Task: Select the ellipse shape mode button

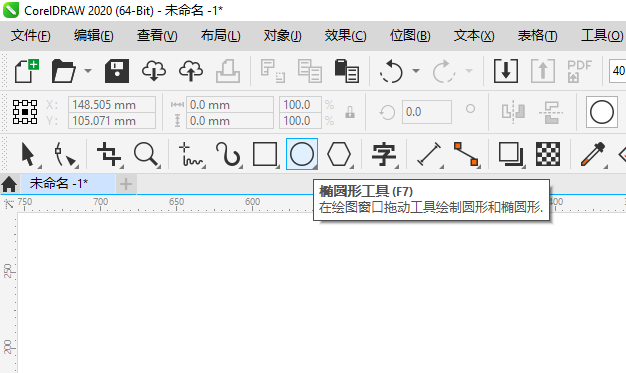Action: tap(602, 112)
